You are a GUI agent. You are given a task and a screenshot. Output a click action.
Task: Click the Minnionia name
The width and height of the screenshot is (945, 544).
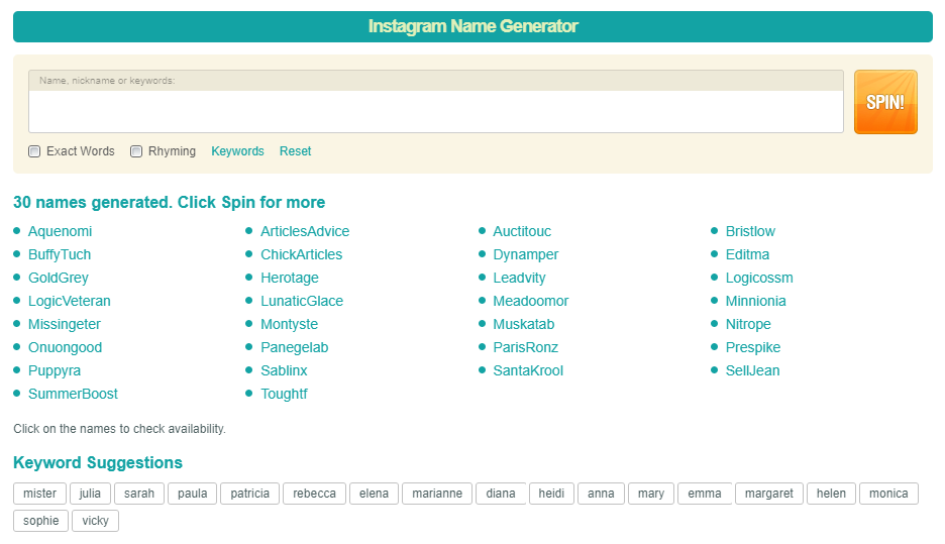click(x=756, y=301)
